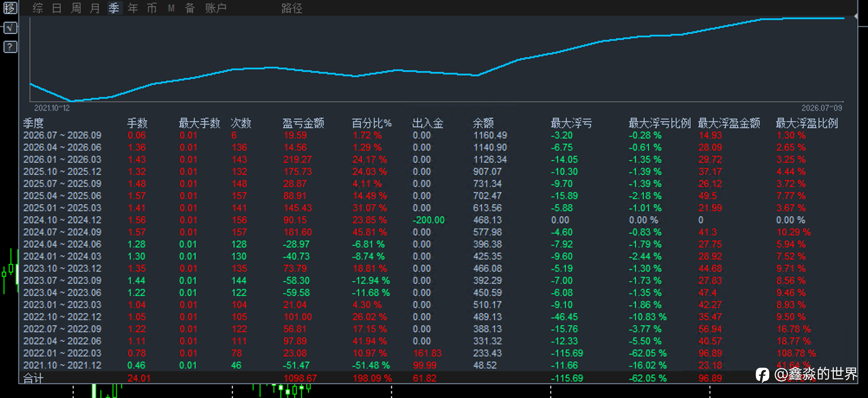Switch to the 周 weekly tab
Image resolution: width=868 pixels, height=398 pixels.
(76, 8)
